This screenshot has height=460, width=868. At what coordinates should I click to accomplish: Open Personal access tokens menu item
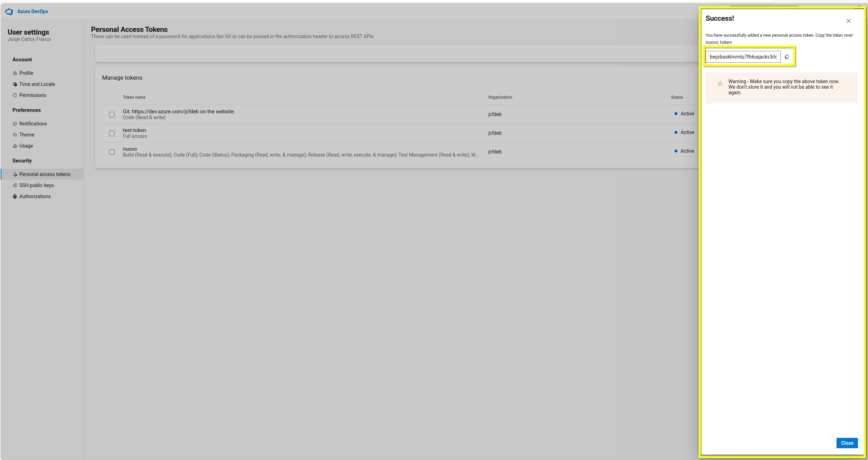click(44, 174)
